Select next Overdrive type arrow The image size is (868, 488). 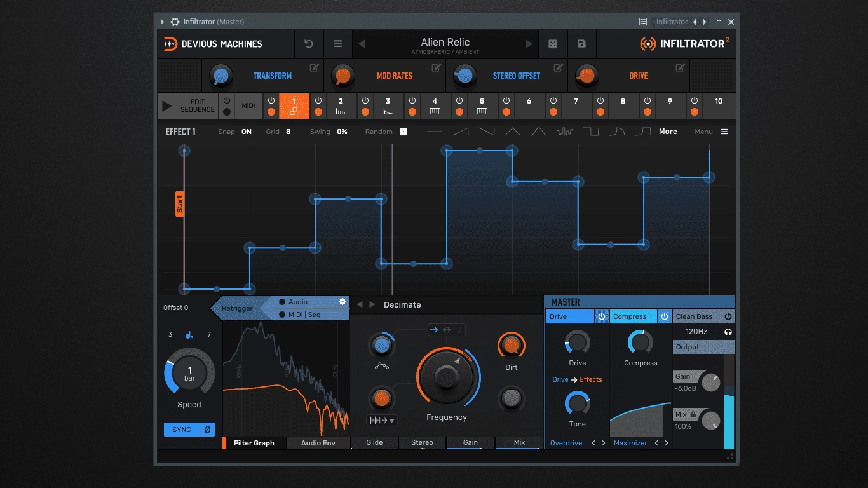tap(603, 443)
